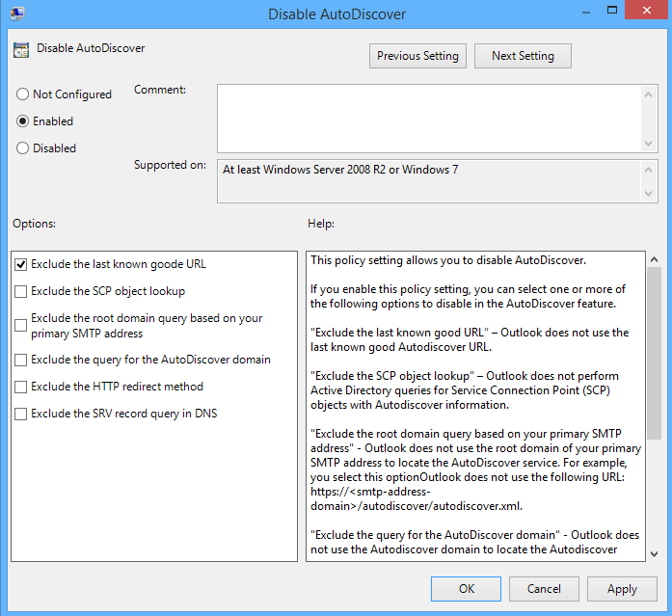The width and height of the screenshot is (672, 616).
Task: Check Exclude the SRV record query in DNS
Action: (20, 414)
